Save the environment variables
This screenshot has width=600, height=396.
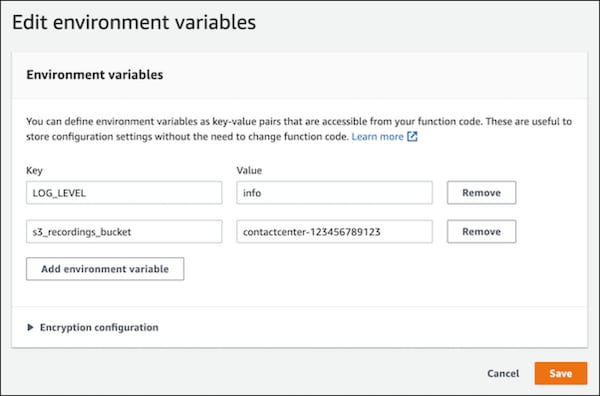click(x=561, y=373)
